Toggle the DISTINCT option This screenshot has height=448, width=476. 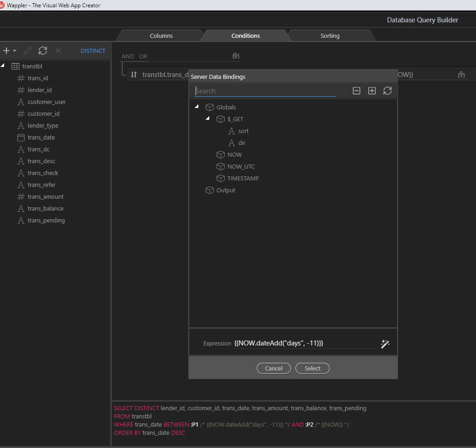pos(93,51)
